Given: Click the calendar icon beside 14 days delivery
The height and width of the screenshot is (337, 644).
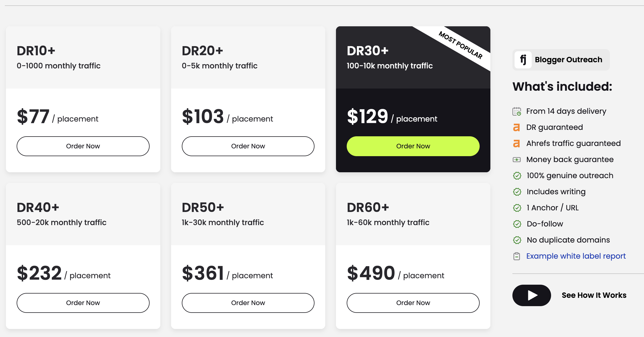Looking at the screenshot, I should 517,111.
